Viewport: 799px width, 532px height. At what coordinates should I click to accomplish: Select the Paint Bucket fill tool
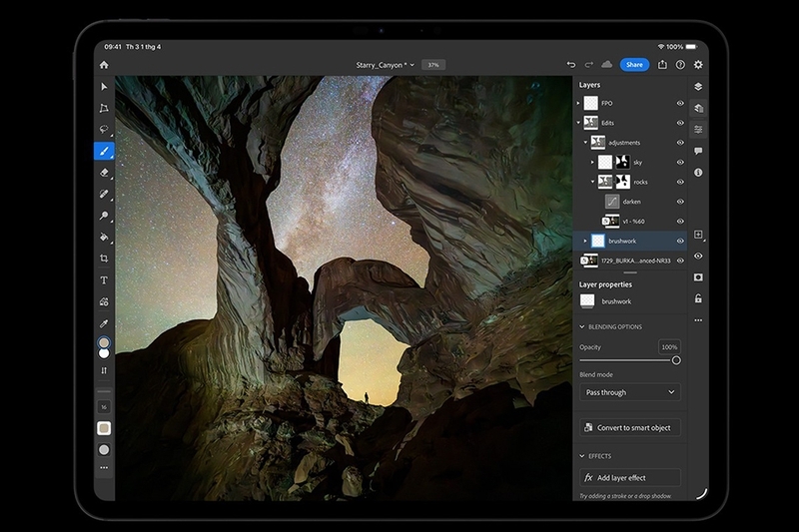(x=104, y=238)
